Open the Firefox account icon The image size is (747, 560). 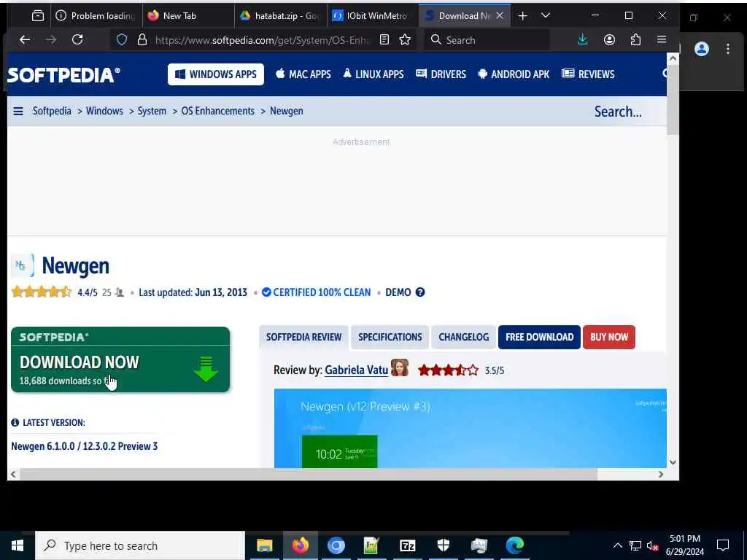coord(609,40)
